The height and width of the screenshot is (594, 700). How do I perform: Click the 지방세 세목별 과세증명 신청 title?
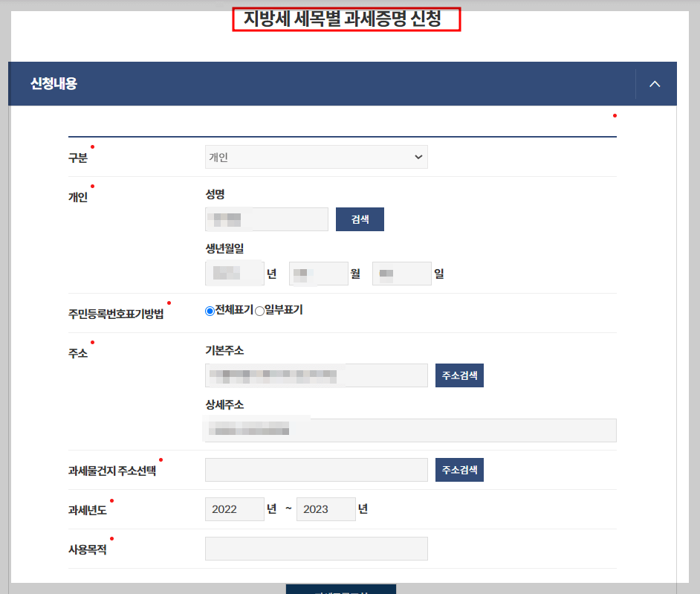346,19
